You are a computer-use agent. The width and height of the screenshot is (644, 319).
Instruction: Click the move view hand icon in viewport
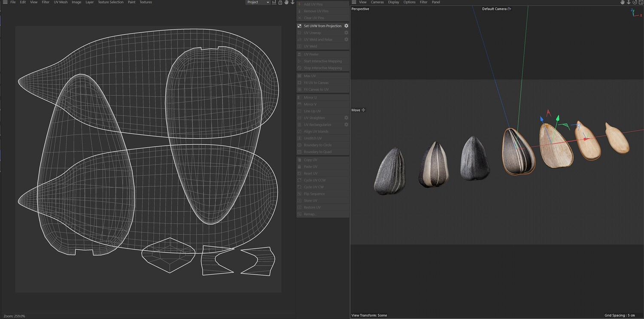(x=623, y=3)
